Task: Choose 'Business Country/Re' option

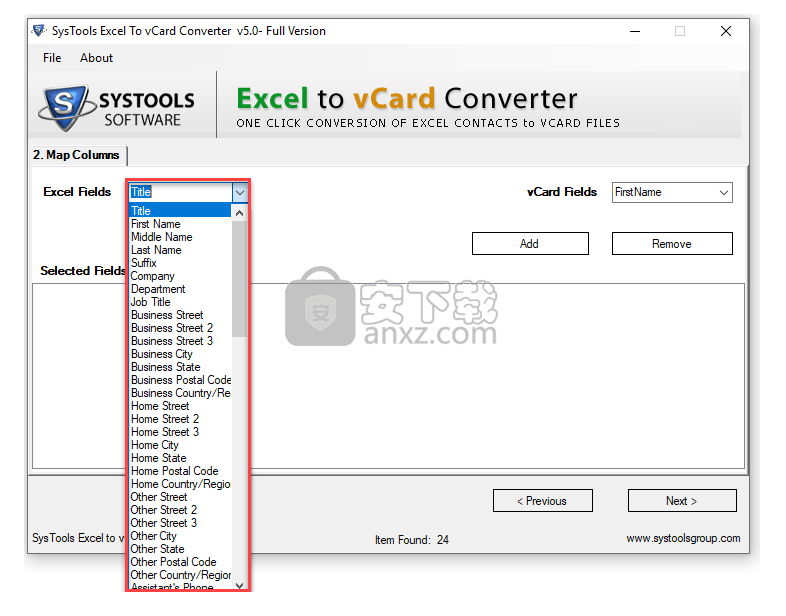Action: [180, 393]
